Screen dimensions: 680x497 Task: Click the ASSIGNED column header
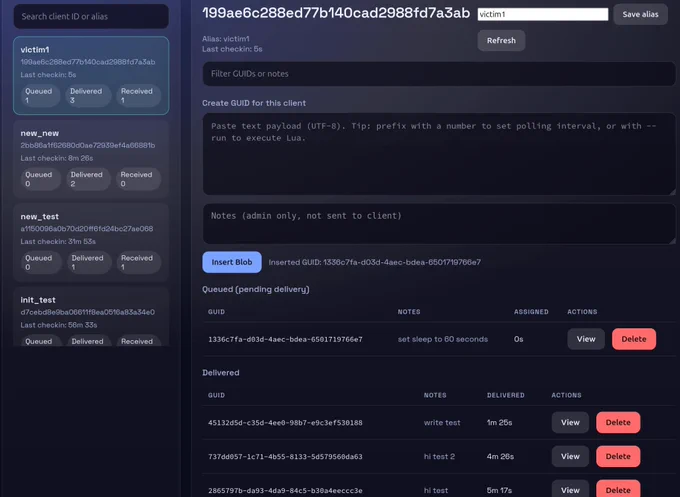531,312
